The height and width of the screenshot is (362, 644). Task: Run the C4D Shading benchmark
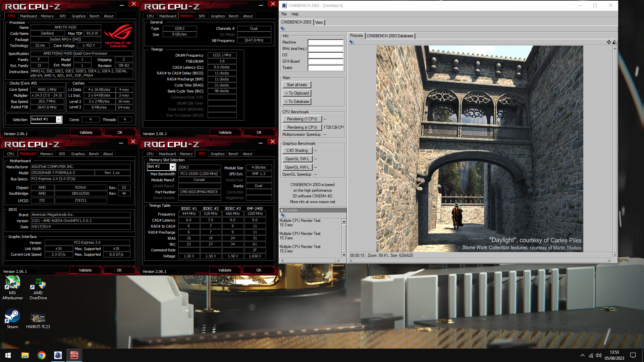click(x=297, y=150)
